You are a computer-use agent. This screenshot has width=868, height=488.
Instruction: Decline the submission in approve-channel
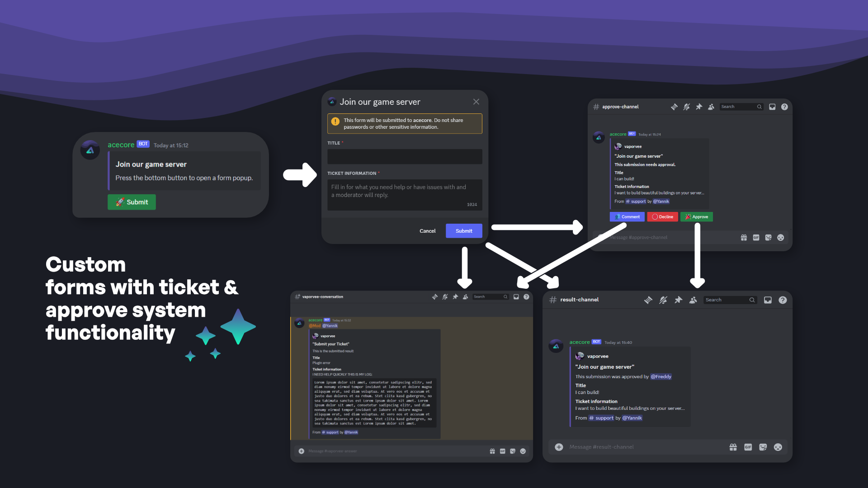coord(662,217)
